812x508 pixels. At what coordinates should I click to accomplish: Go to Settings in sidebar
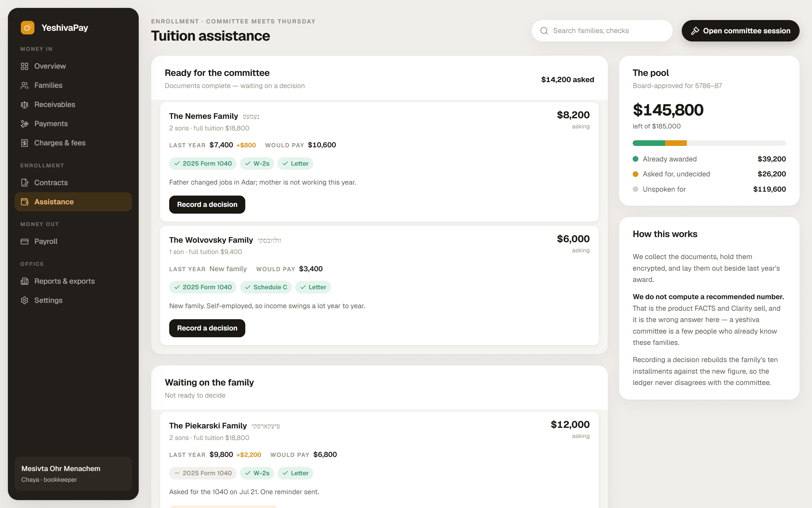pos(73,300)
